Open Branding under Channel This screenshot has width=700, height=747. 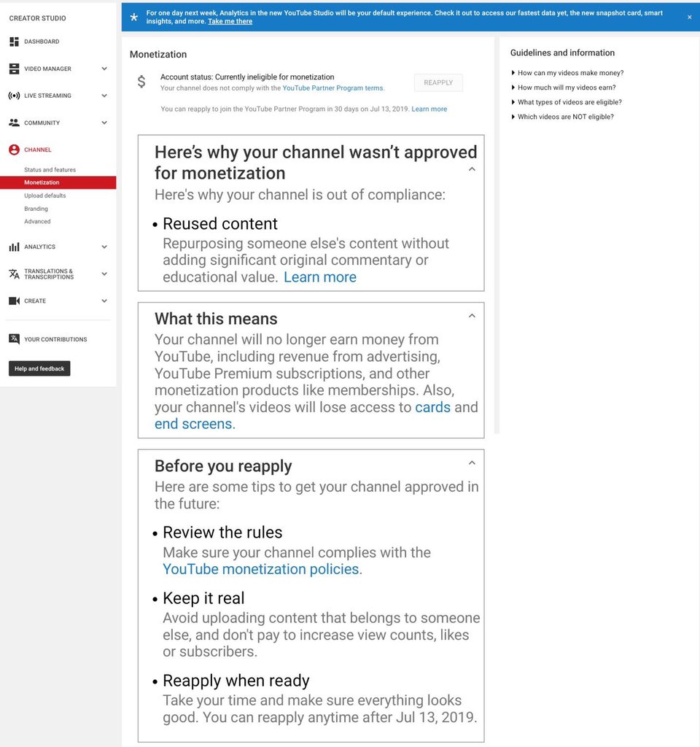[36, 209]
